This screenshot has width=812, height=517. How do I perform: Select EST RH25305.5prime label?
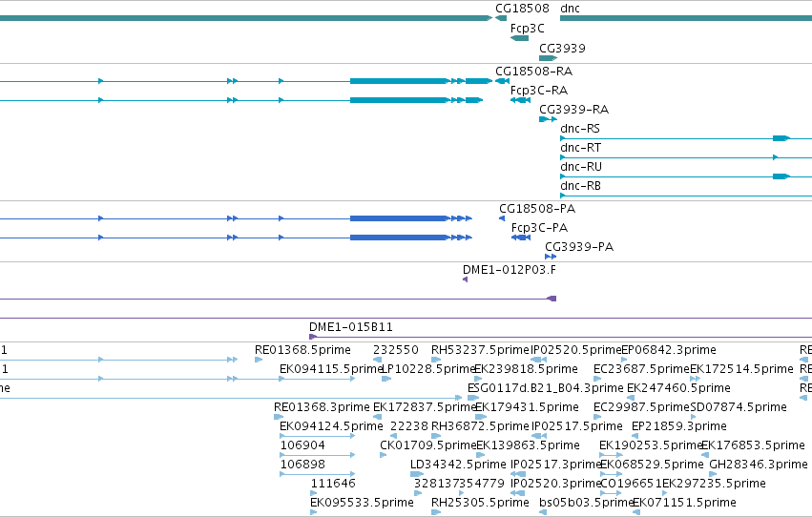480,504
